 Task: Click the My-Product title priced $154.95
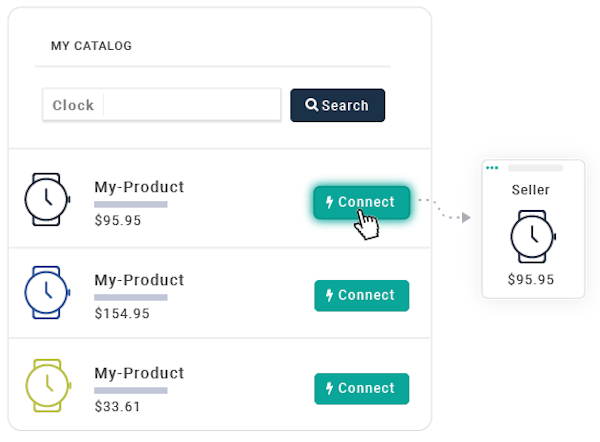pos(139,280)
